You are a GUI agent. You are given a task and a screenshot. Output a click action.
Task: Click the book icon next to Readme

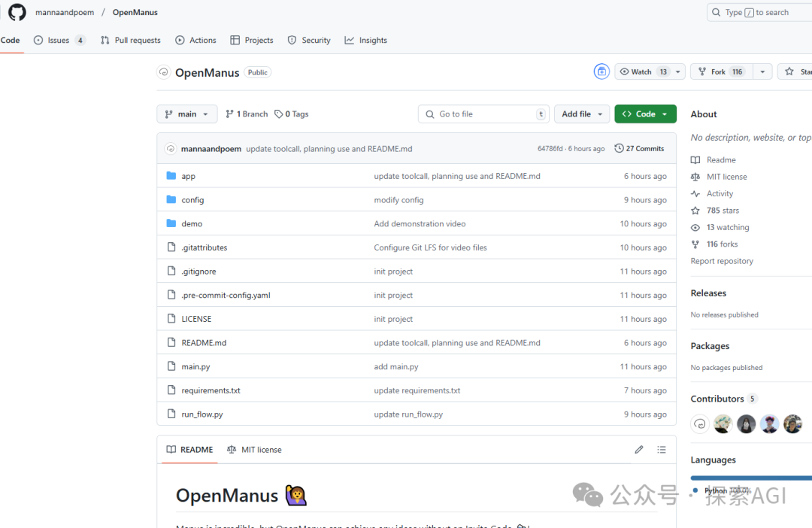(x=695, y=160)
